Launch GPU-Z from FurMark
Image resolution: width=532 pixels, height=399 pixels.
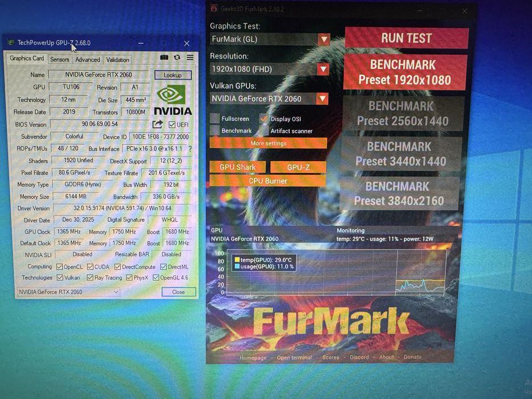click(298, 167)
